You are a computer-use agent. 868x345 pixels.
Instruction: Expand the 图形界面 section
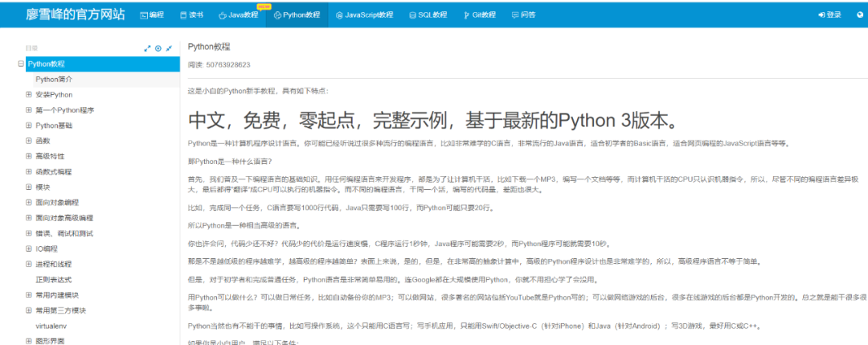click(29, 341)
